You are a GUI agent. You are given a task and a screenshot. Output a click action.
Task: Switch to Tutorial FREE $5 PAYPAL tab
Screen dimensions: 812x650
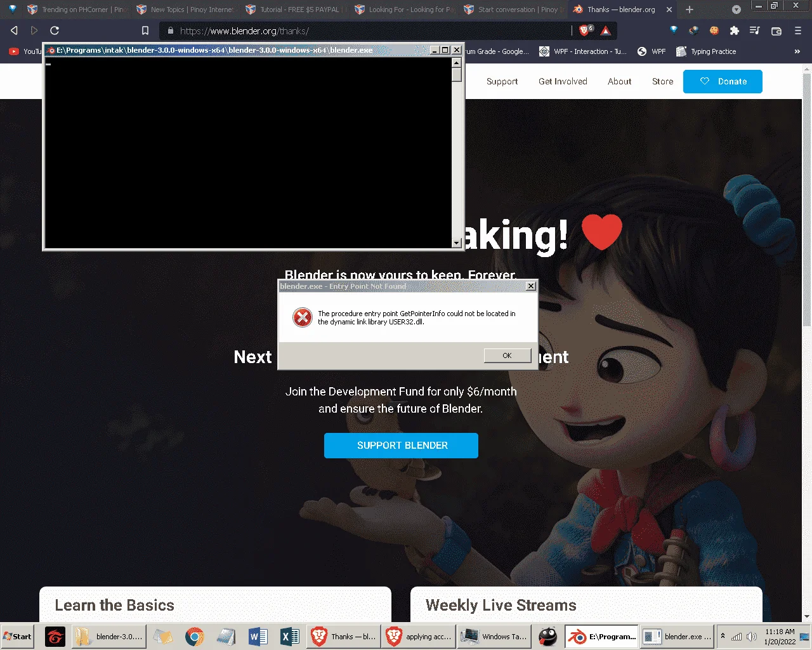295,10
